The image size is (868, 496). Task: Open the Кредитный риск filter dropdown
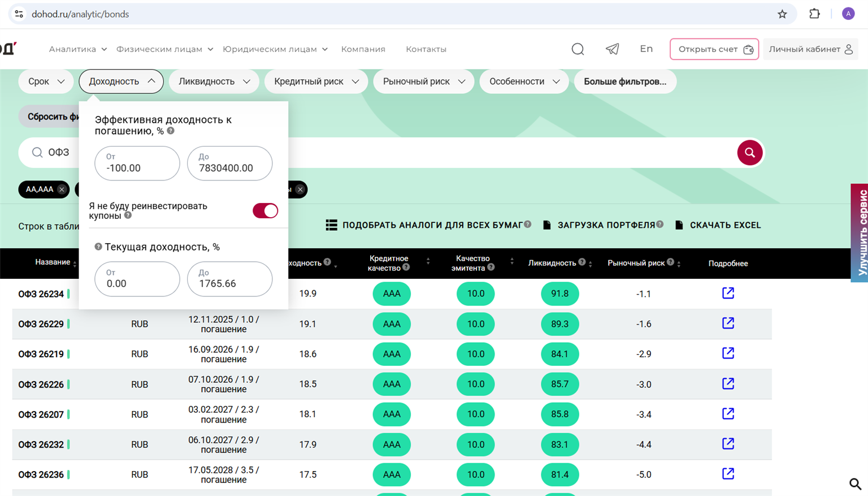(x=316, y=81)
